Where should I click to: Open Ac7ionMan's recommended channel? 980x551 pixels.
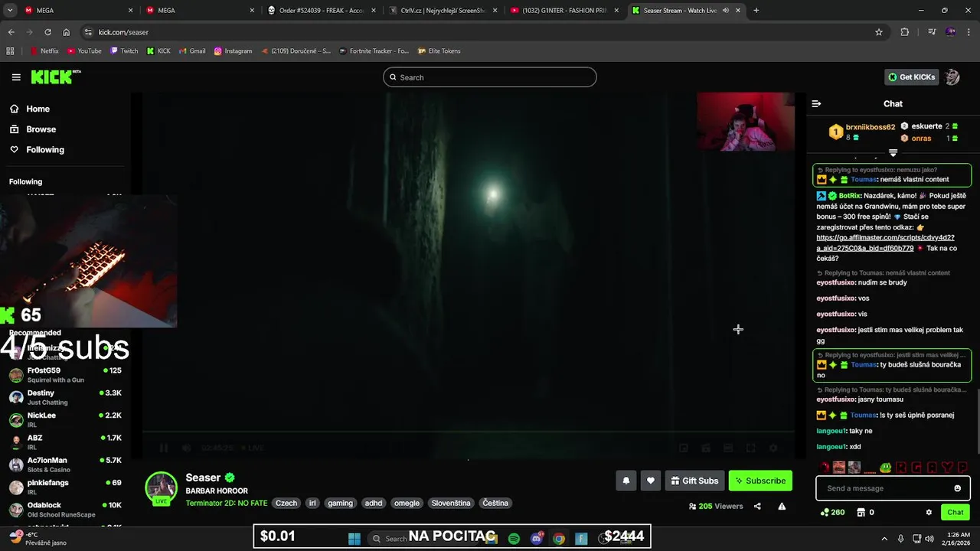65,465
